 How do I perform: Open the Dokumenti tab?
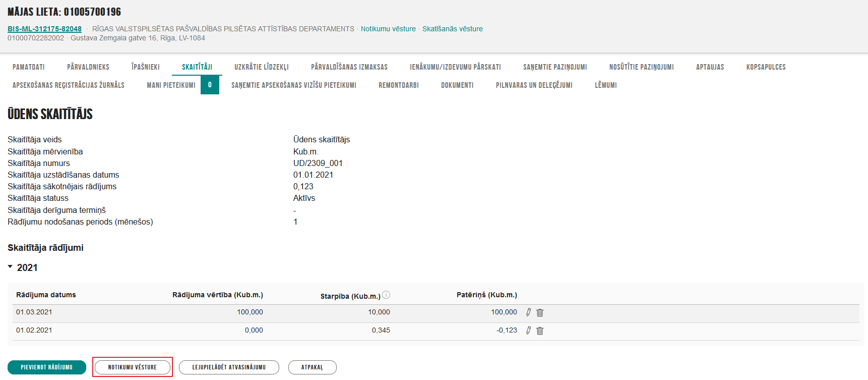pos(457,85)
